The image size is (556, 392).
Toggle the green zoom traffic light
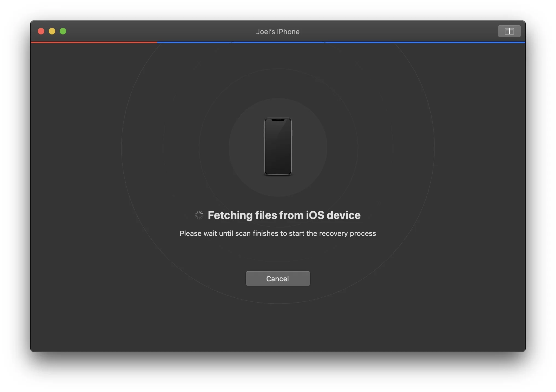[63, 31]
